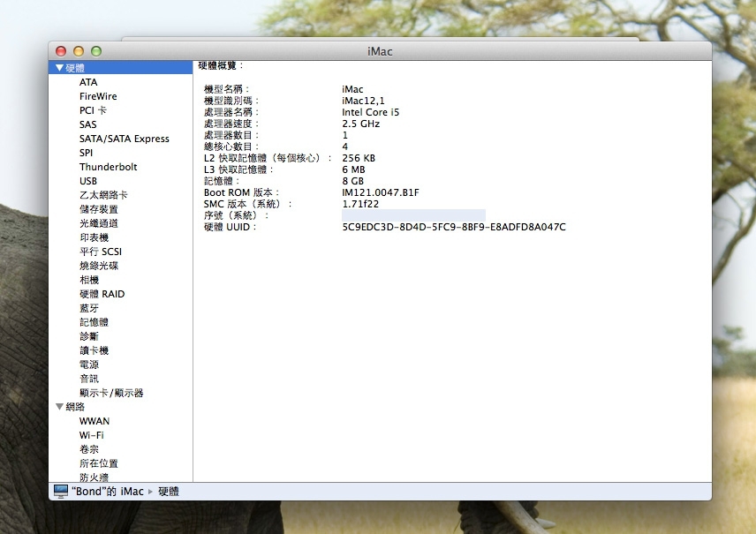
Task: Click the 機型識別碼 label
Action: 231,101
